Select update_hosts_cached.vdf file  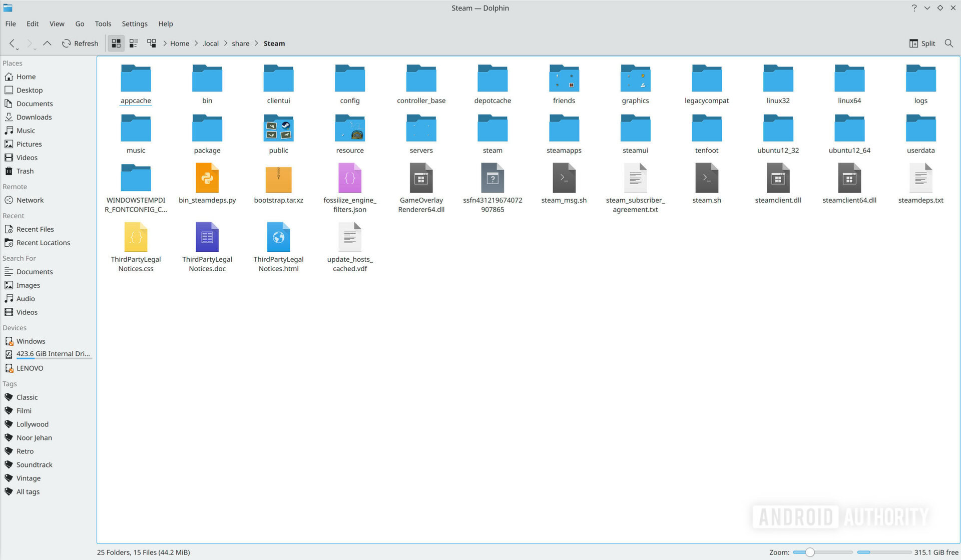(x=350, y=247)
